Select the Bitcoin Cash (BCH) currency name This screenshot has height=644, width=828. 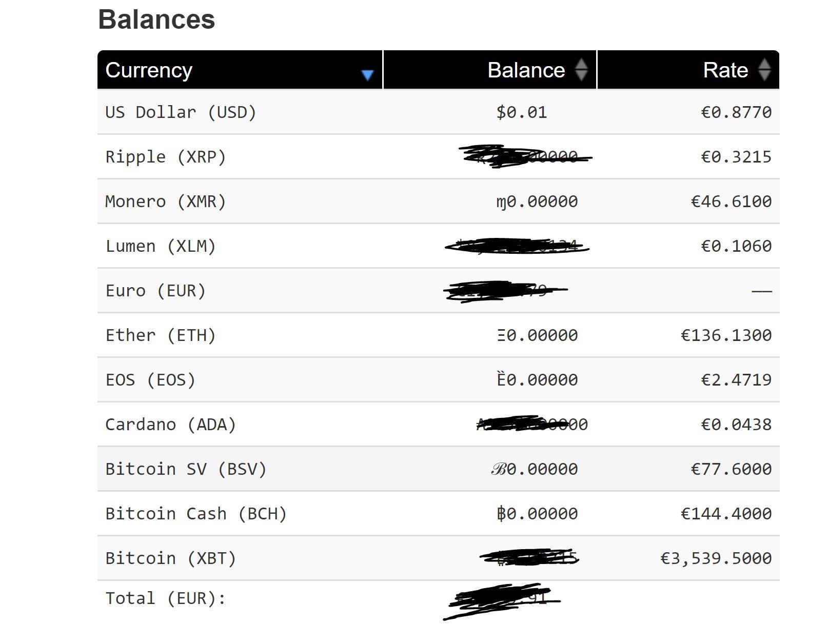click(196, 514)
